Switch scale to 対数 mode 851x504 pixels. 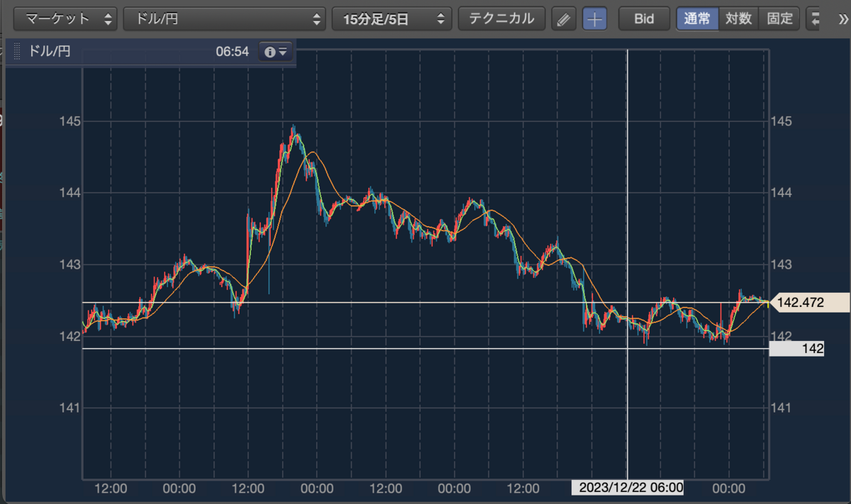[x=738, y=19]
